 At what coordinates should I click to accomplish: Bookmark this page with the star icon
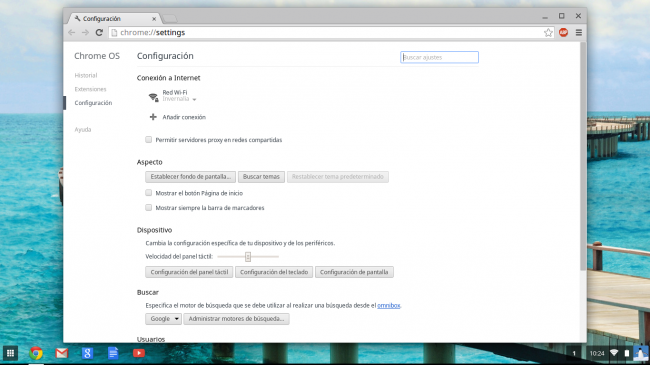point(548,32)
